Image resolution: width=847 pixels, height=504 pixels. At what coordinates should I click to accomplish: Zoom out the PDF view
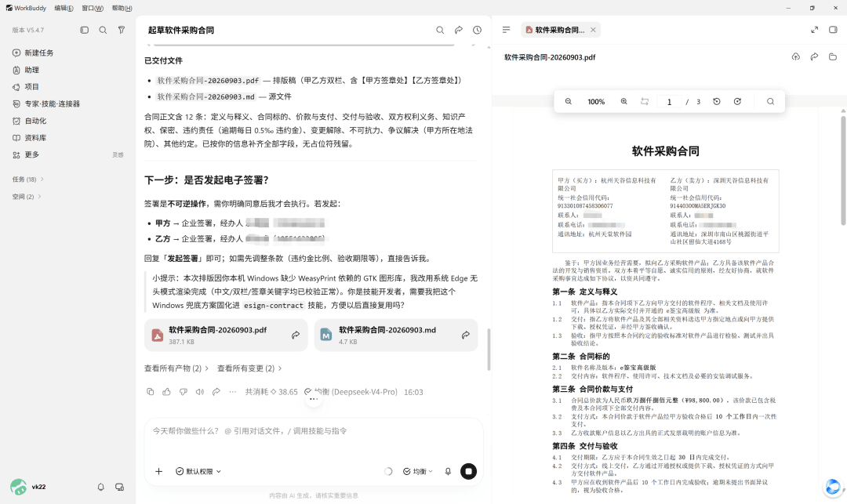pos(569,101)
